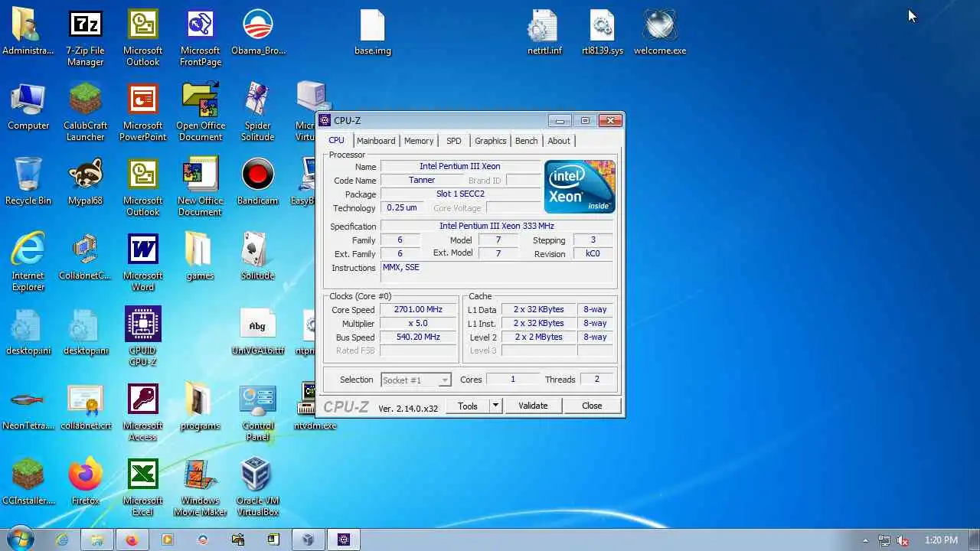Select the CCInstaller desktop icon
The height and width of the screenshot is (551, 980).
(x=28, y=482)
